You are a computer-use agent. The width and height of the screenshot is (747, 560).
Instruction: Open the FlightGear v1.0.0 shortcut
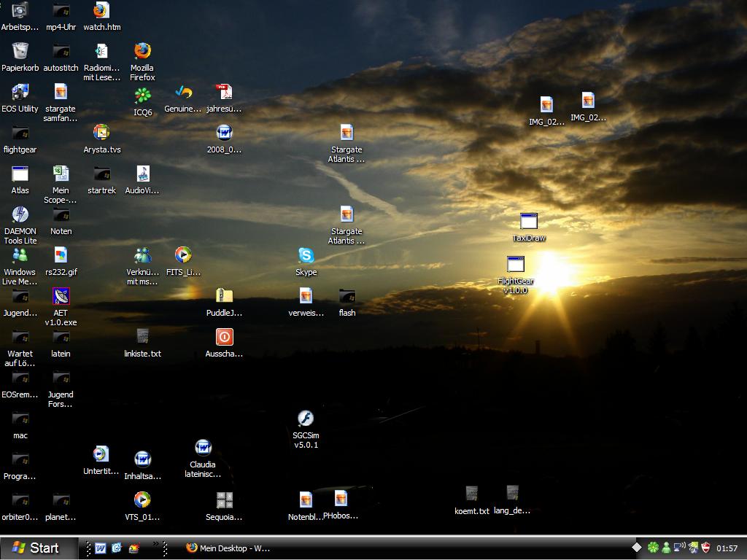point(516,265)
